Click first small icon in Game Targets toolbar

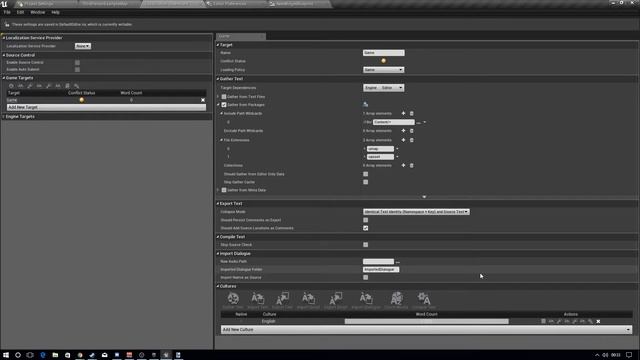(11, 86)
